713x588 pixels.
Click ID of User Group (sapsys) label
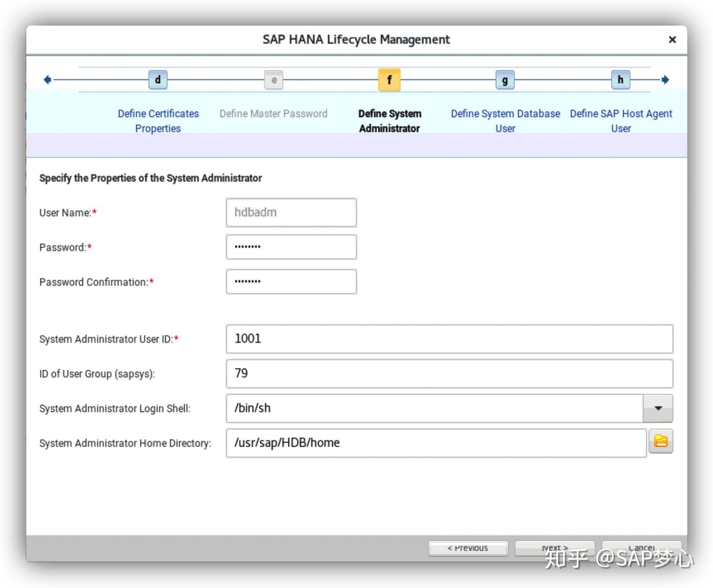tap(97, 374)
